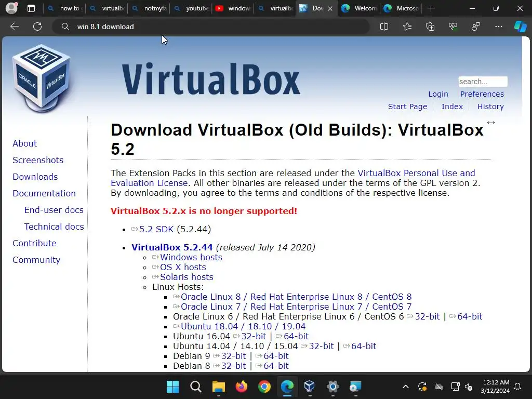Open the Index link

[x=452, y=107]
